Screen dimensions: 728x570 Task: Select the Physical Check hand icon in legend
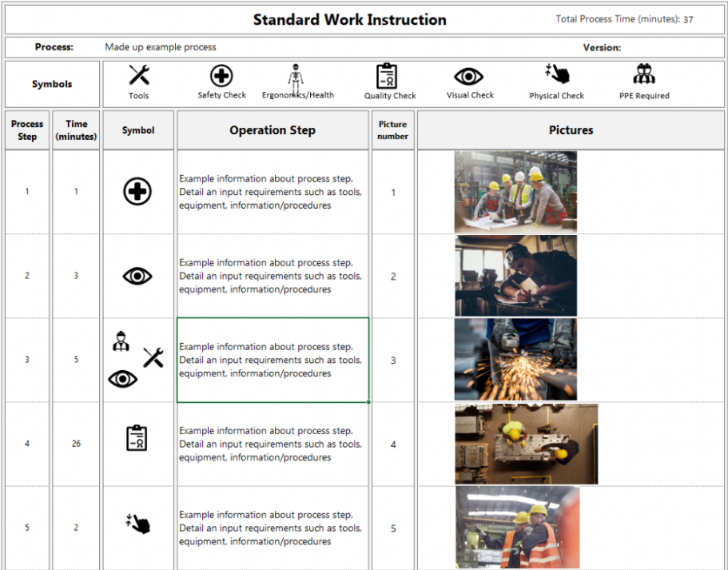557,75
